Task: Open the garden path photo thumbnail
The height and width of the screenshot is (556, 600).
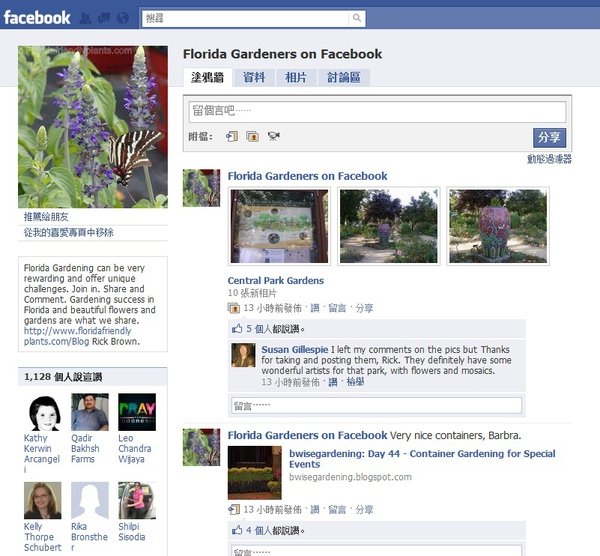Action: tap(388, 226)
